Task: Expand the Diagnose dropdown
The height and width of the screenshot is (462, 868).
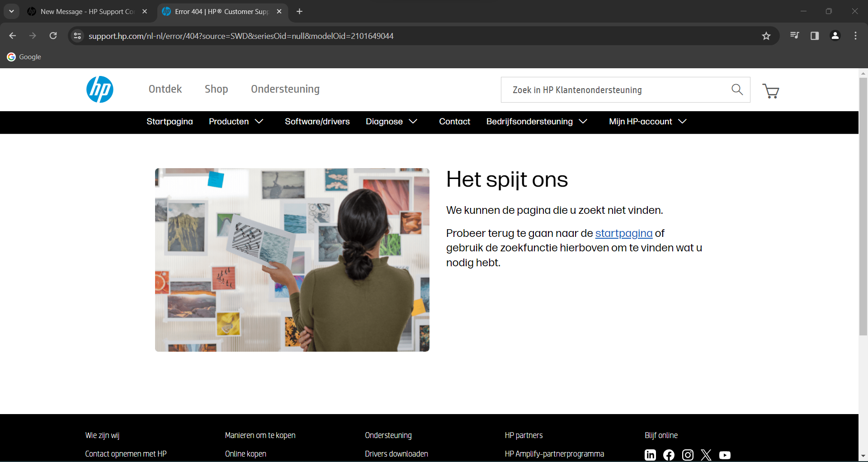Action: (x=392, y=122)
